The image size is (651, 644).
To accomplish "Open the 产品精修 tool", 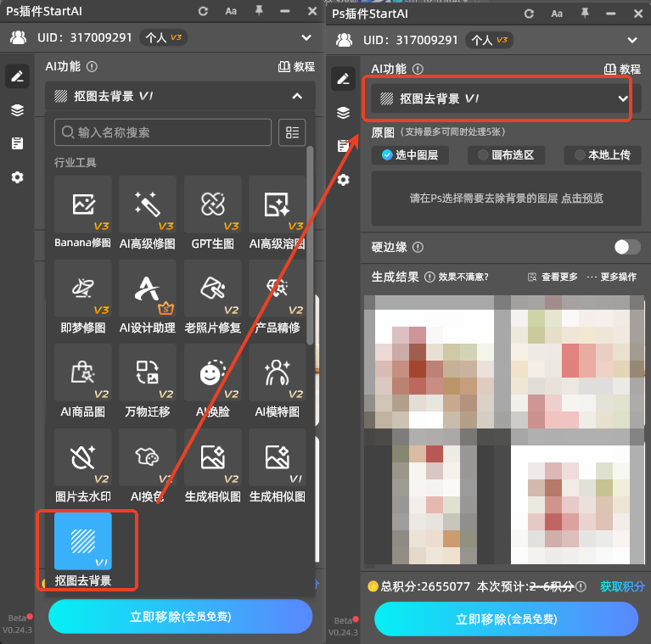I will (277, 297).
